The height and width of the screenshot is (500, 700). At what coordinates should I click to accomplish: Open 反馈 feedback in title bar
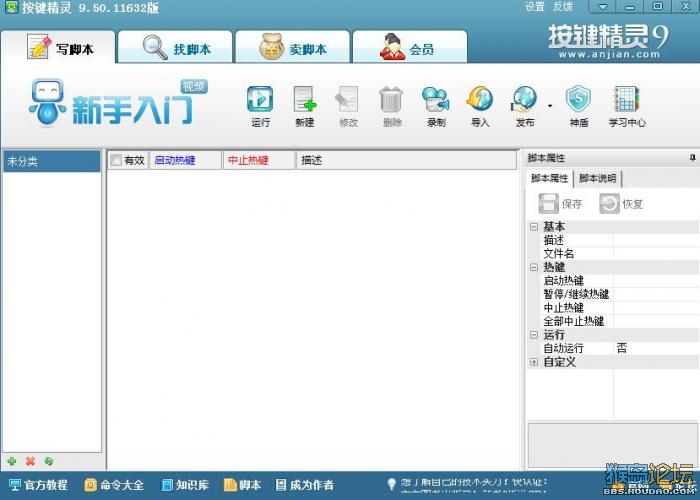pyautogui.click(x=562, y=7)
